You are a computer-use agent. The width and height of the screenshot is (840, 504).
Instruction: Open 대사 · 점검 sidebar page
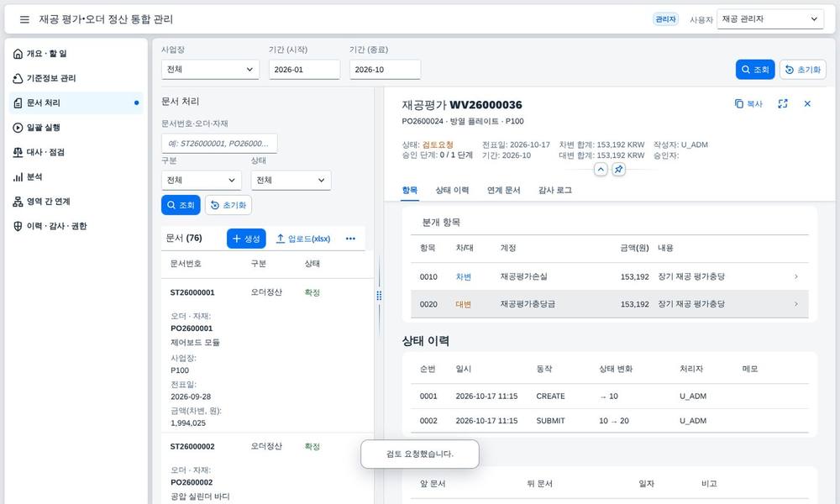point(76,152)
